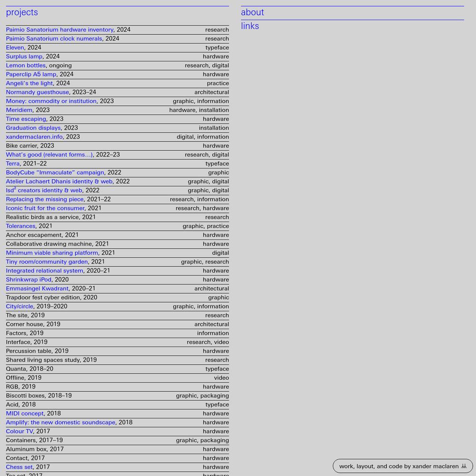
Task: Click the Bike carrier, 2023 row
Action: [118, 146]
